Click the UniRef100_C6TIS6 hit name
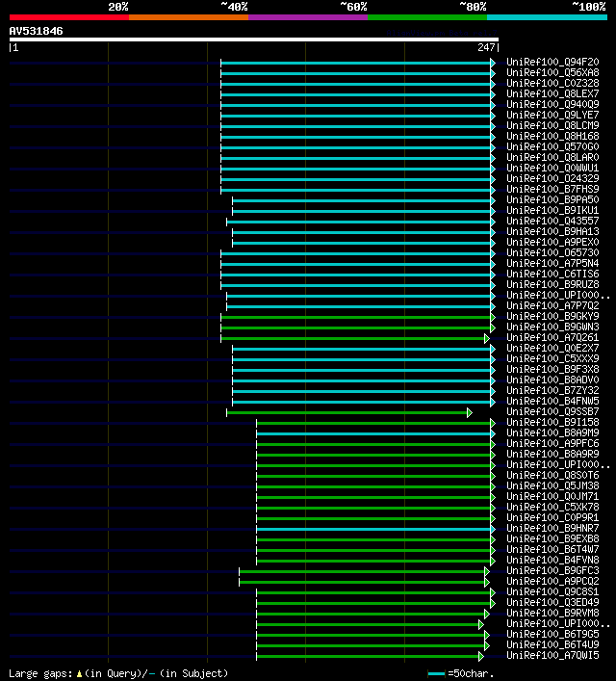This screenshot has height=681, width=616. tap(552, 275)
